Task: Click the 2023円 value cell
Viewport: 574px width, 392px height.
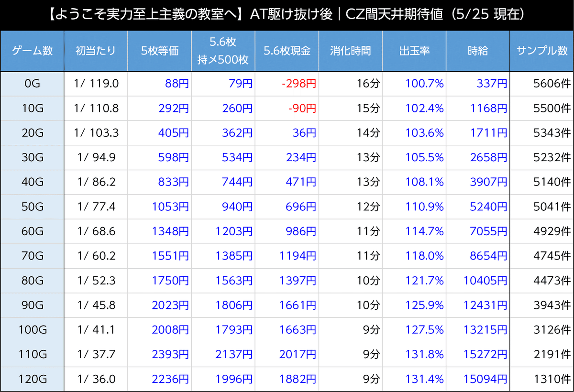Action: coord(159,305)
